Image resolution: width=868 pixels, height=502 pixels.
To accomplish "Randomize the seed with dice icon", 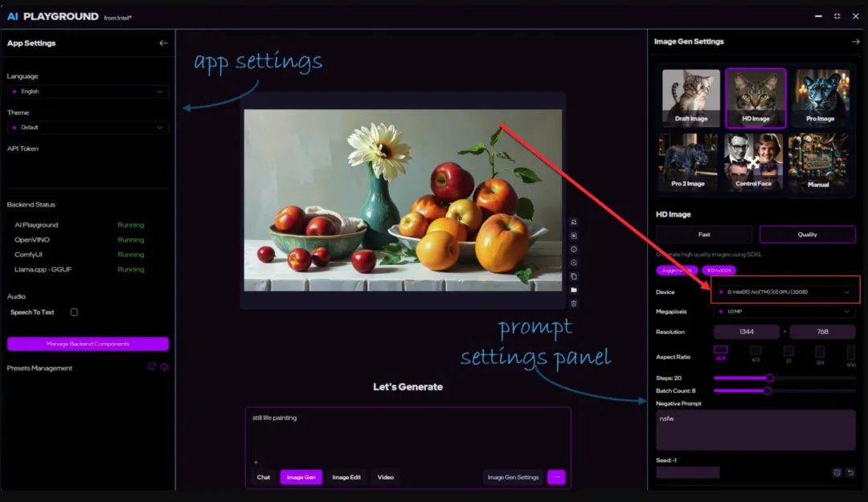I will pos(837,472).
